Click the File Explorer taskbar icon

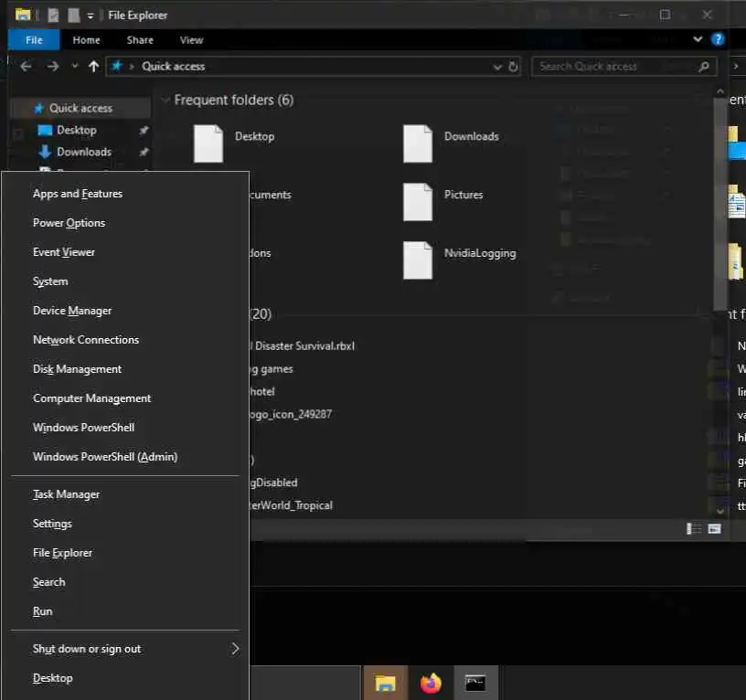pyautogui.click(x=386, y=684)
